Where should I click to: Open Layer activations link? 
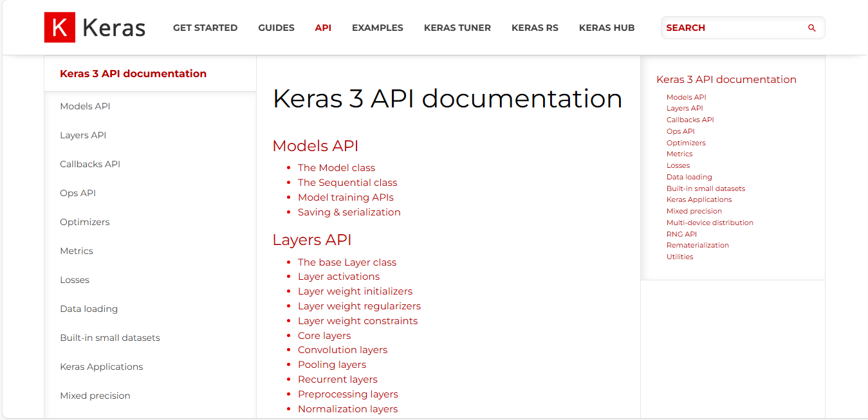click(x=338, y=277)
